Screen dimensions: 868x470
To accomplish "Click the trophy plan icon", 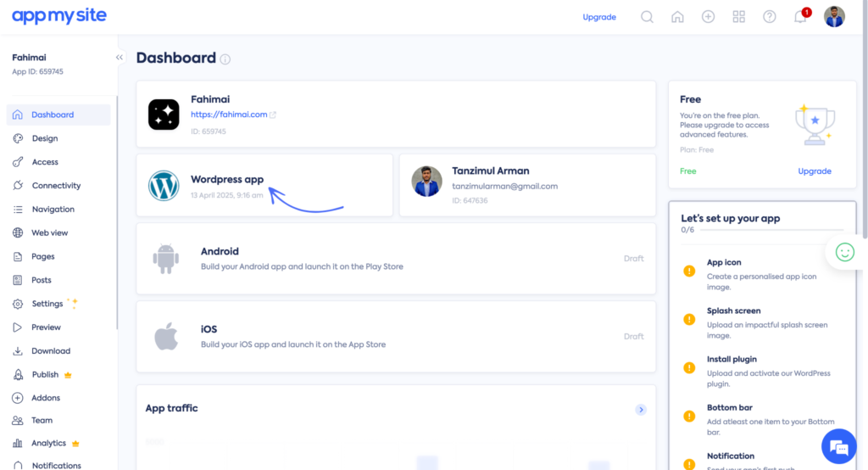I will point(815,124).
